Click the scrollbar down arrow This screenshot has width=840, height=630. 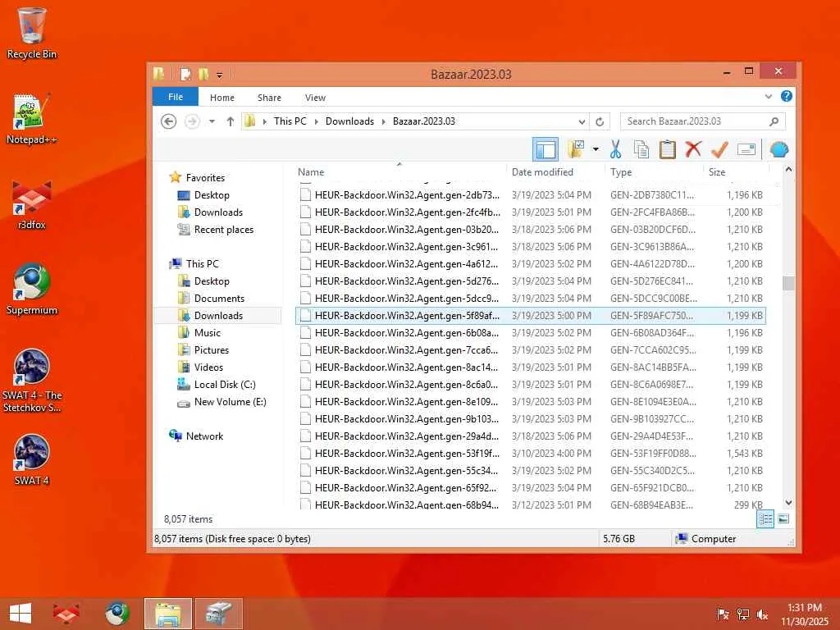point(788,503)
